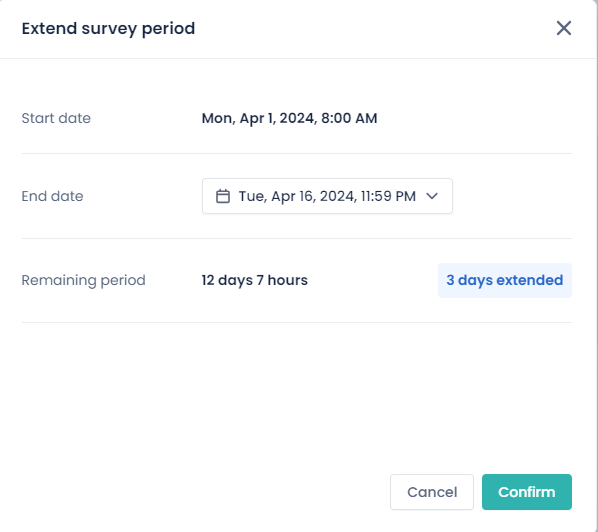Click the 12 days remaining text
The width and height of the screenshot is (598, 532).
click(x=227, y=280)
